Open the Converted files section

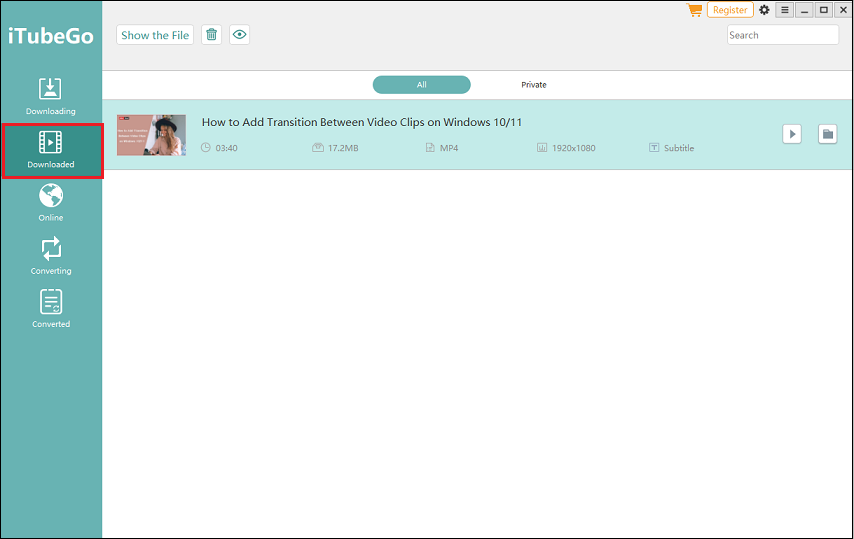(51, 309)
